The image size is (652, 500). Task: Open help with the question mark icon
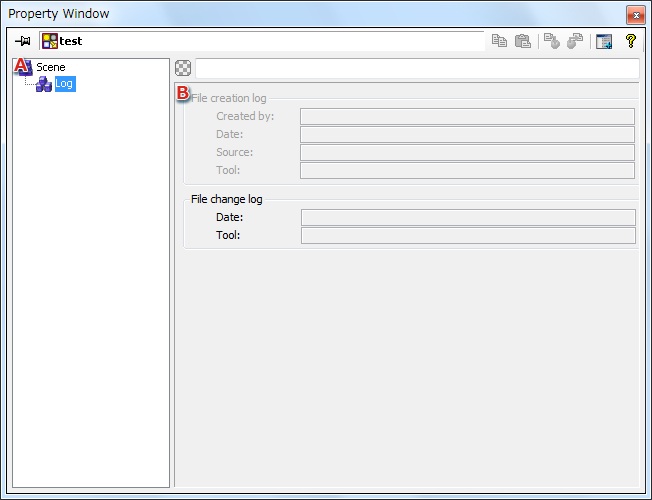coord(630,41)
